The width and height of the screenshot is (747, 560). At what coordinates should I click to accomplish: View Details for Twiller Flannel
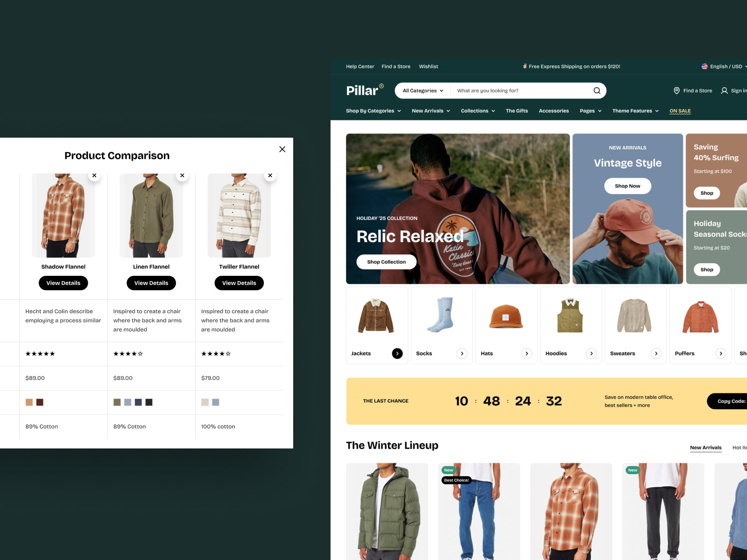[x=239, y=283]
